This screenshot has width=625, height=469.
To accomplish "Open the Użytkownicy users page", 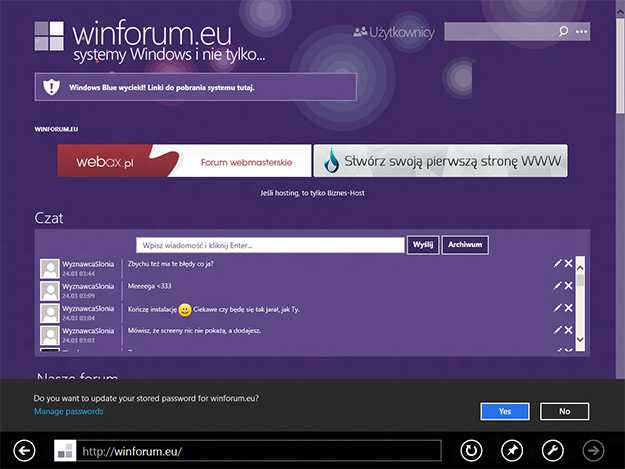I will (394, 33).
